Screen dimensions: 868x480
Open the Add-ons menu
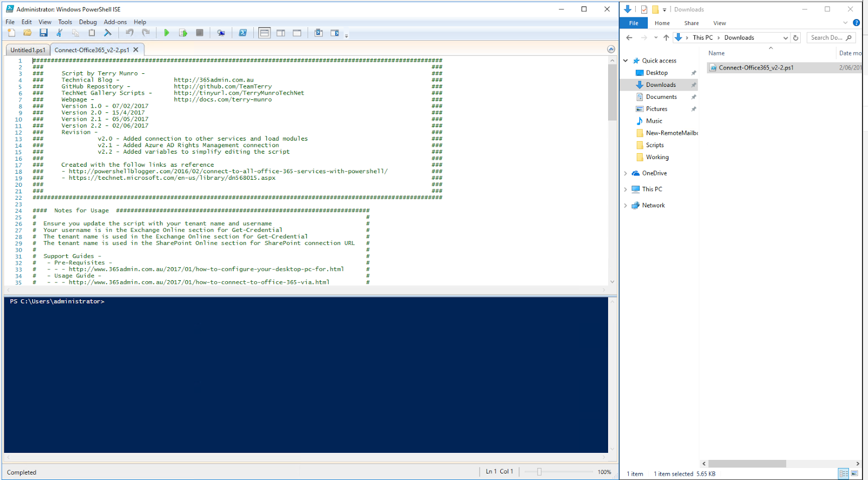[115, 22]
